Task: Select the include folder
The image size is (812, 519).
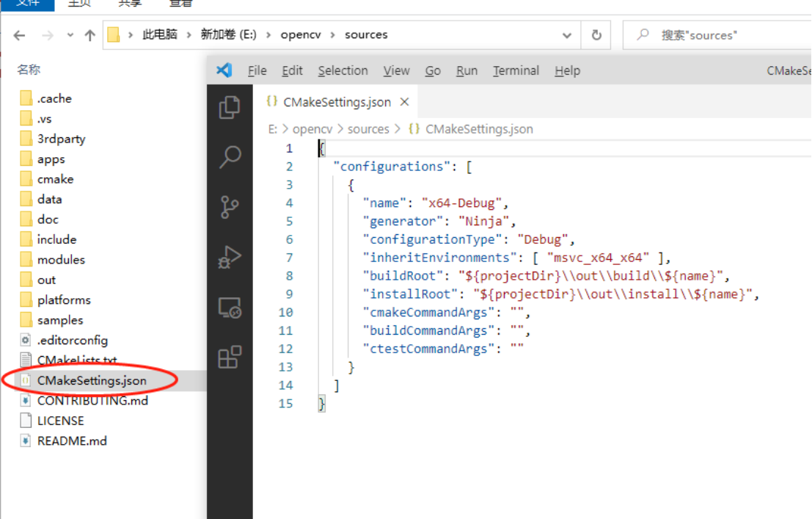Action: (56, 239)
